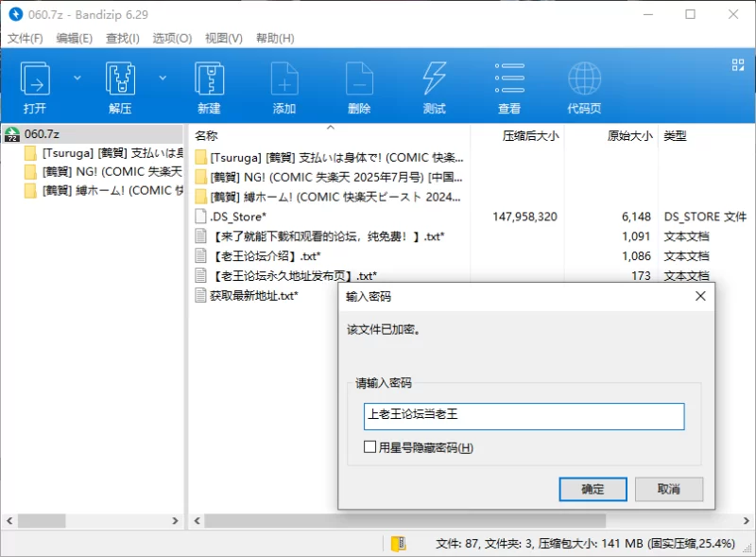756x557 pixels.
Task: Select the .DS_Store file row
Action: pyautogui.click(x=472, y=217)
